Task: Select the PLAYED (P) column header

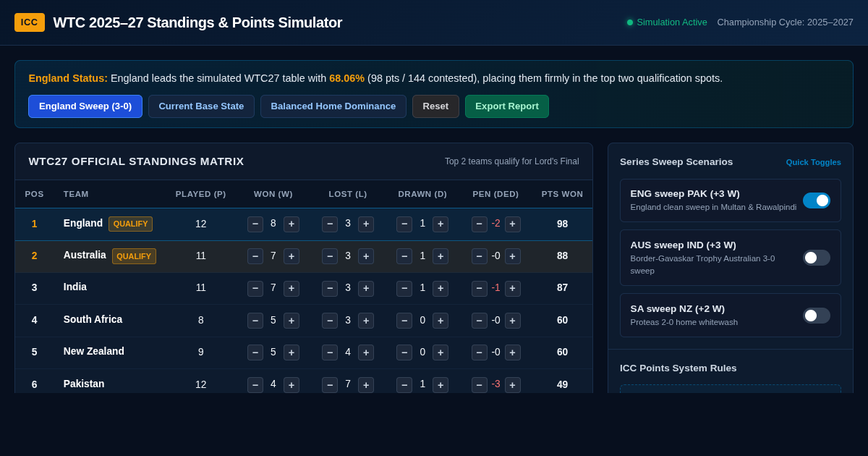Action: click(x=201, y=194)
